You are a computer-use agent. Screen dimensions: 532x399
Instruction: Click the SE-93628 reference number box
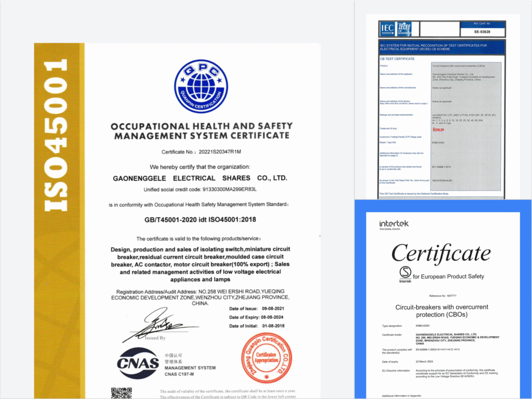(x=482, y=32)
